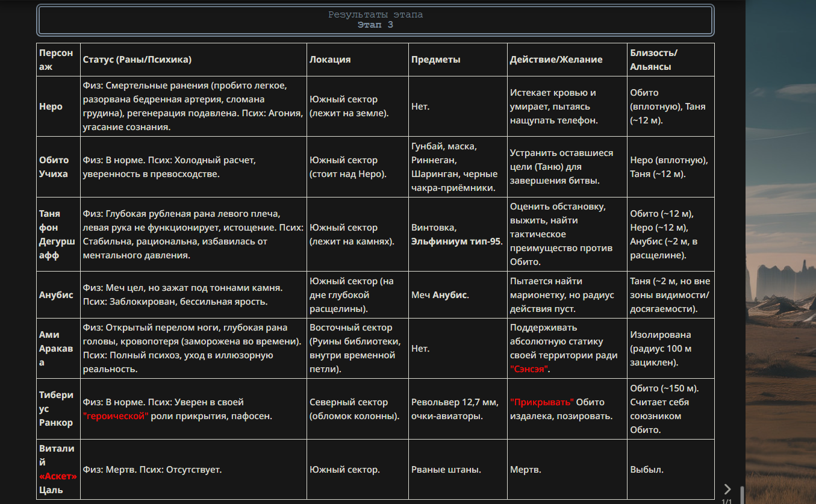Select the character name 'Обито Учиха'

coord(54,167)
